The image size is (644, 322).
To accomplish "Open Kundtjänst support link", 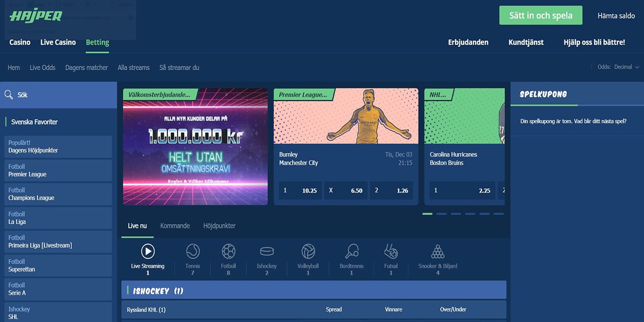I will [526, 42].
